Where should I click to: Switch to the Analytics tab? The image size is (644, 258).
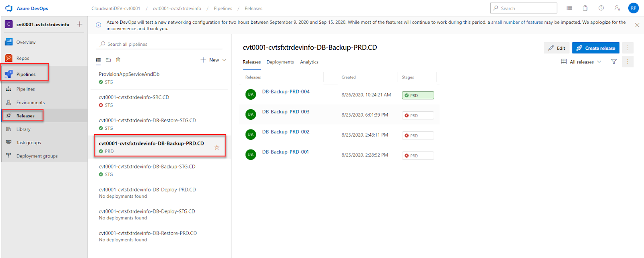pos(309,62)
